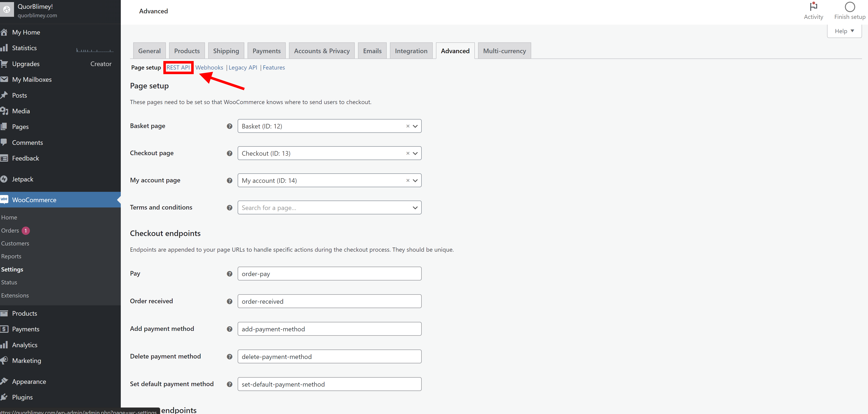Click into the Order received endpoint field
The height and width of the screenshot is (414, 868).
[329, 301]
